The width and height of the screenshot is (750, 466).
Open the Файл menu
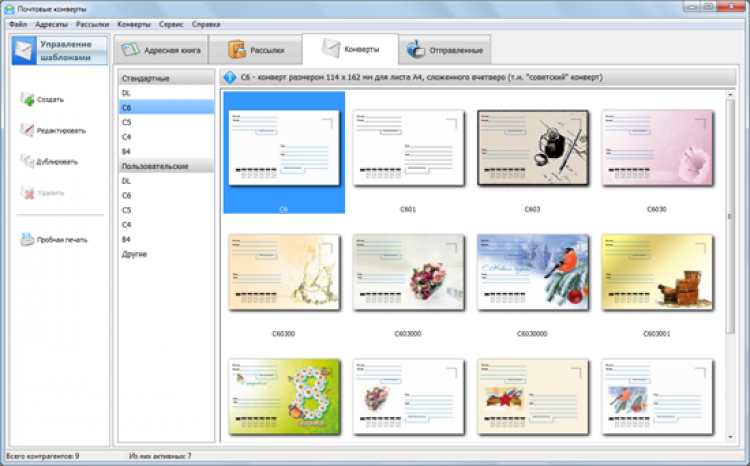click(18, 24)
